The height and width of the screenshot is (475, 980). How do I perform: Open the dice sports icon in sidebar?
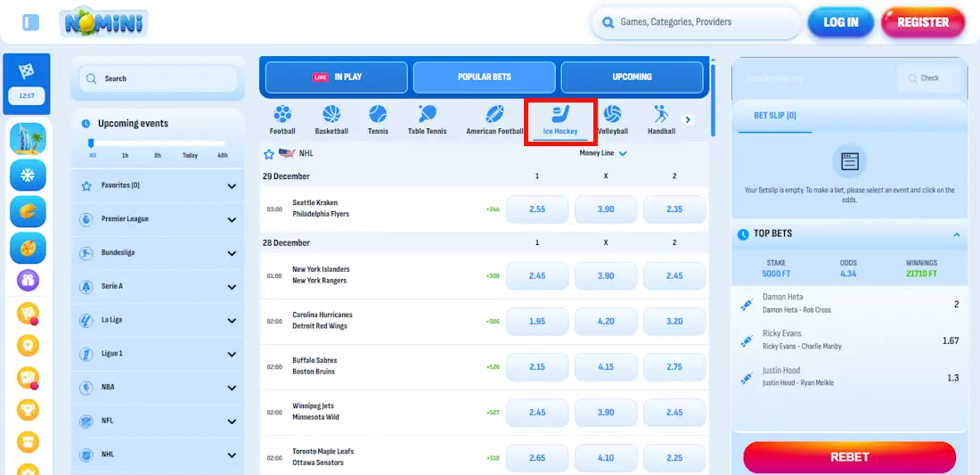[27, 71]
